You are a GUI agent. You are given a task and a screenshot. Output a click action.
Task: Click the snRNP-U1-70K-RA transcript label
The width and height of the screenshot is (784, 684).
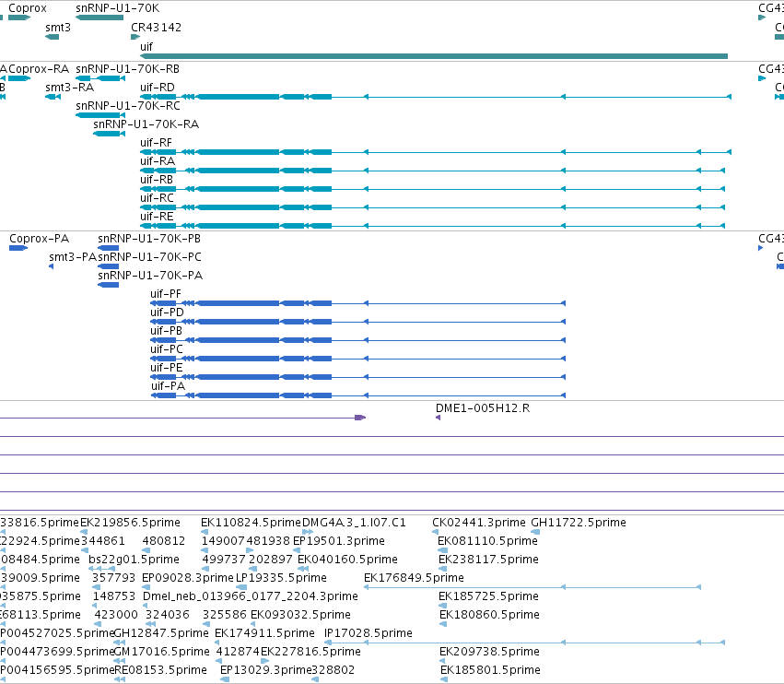(146, 124)
